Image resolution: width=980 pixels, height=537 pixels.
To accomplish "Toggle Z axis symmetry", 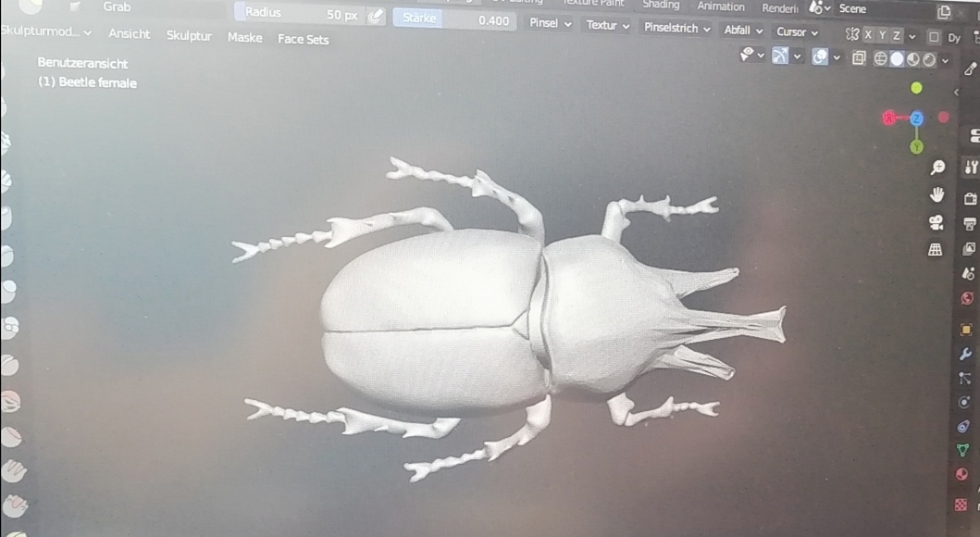I will [896, 35].
